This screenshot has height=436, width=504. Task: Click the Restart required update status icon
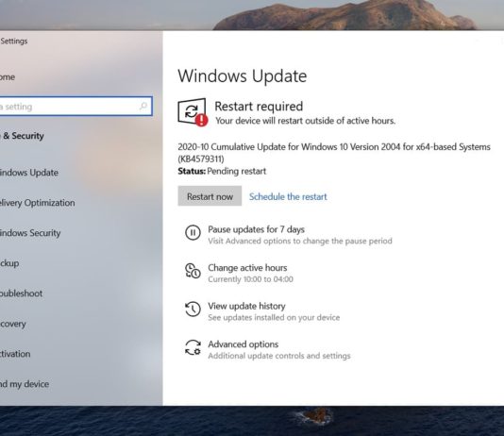coord(193,111)
